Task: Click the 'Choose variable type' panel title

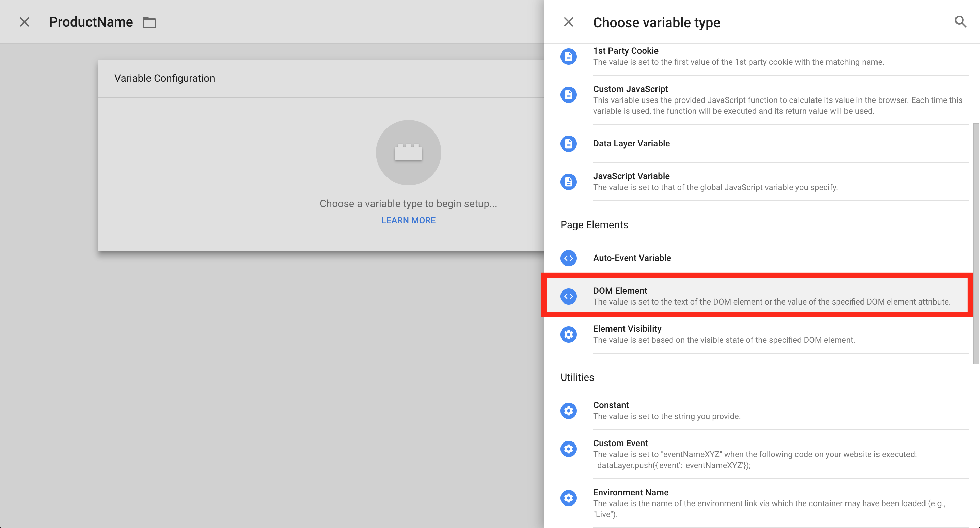Action: click(x=657, y=22)
